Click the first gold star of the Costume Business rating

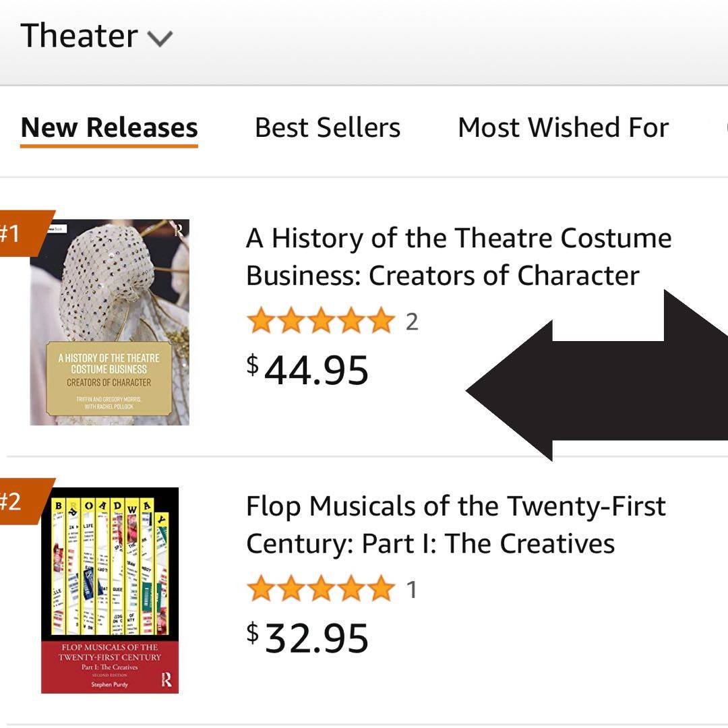260,321
